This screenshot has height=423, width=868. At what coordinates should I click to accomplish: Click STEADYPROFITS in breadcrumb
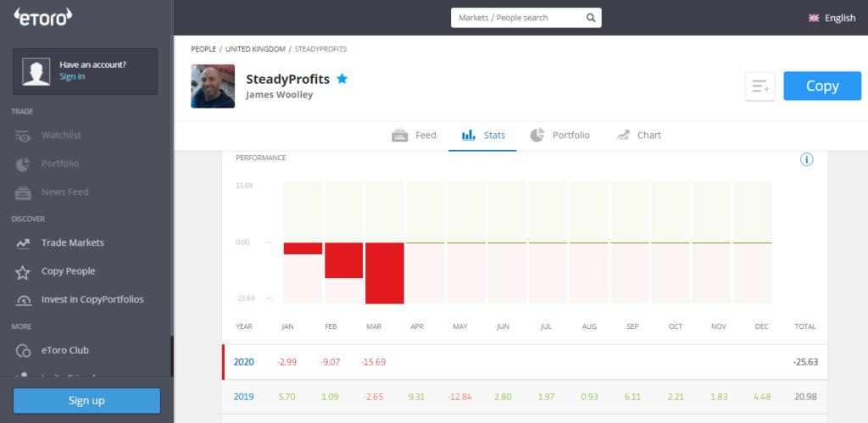pyautogui.click(x=320, y=49)
